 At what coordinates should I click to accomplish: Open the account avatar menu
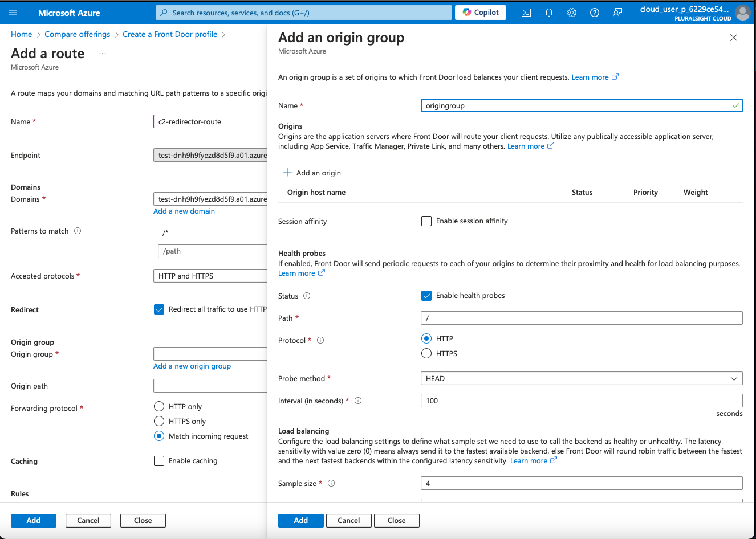coord(742,13)
